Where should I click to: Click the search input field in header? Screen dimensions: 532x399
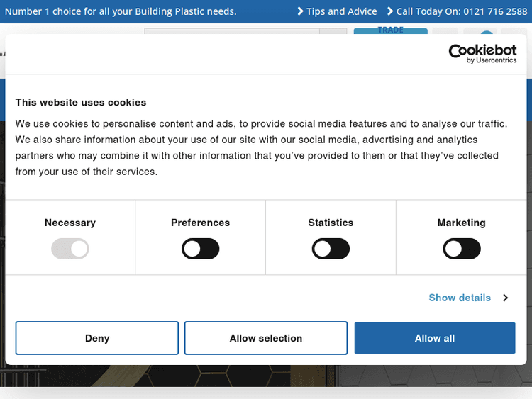point(231,31)
